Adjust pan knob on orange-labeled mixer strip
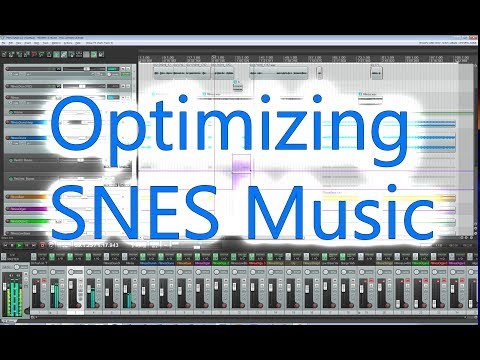The height and width of the screenshot is (360, 480). tap(180, 272)
